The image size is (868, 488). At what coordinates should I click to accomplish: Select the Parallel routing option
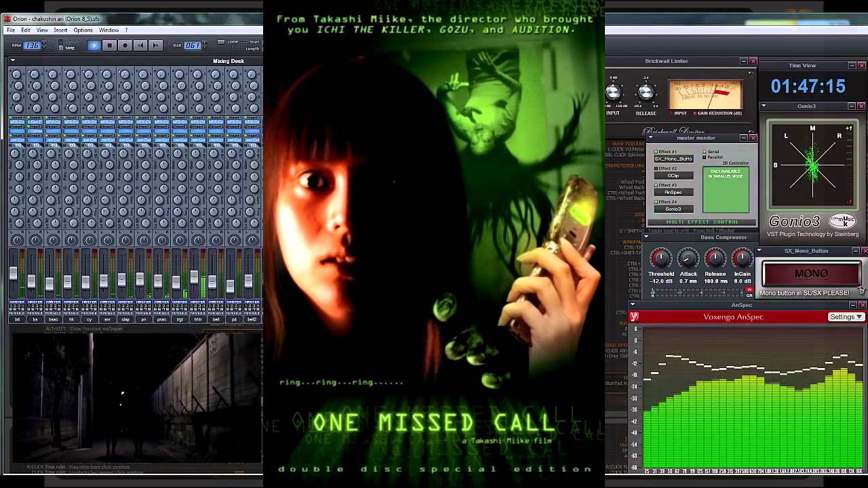[x=705, y=157]
